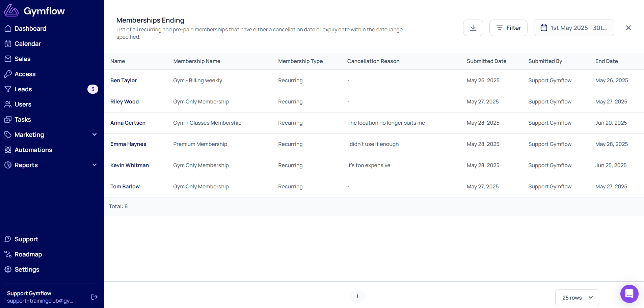Screen dimensions: 644x308
Task: Click the Automations icon in sidebar
Action: point(8,150)
